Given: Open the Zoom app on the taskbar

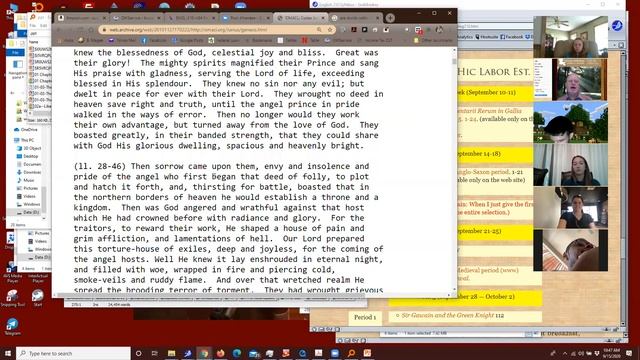Looking at the screenshot, I should pyautogui.click(x=335, y=353).
